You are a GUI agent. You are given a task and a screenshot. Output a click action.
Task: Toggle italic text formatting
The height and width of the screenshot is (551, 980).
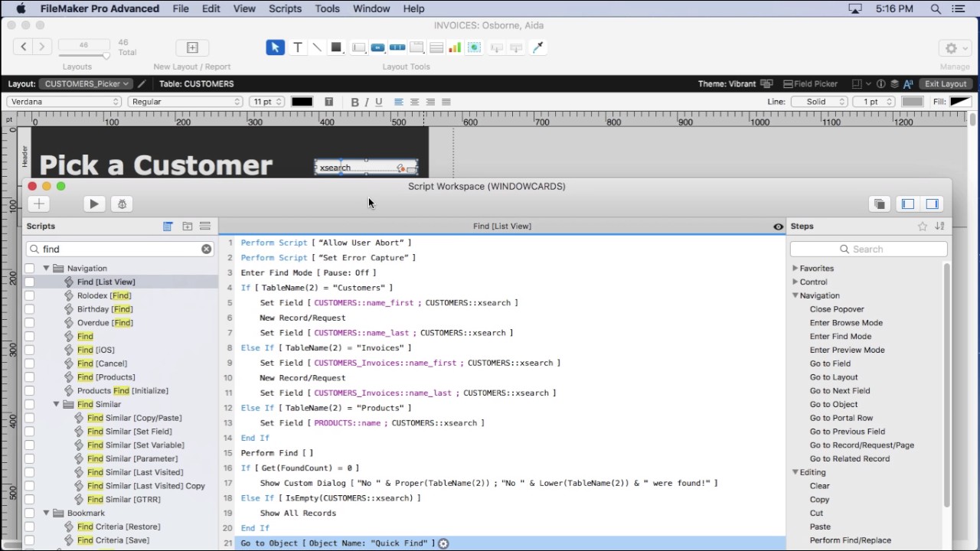pyautogui.click(x=367, y=102)
